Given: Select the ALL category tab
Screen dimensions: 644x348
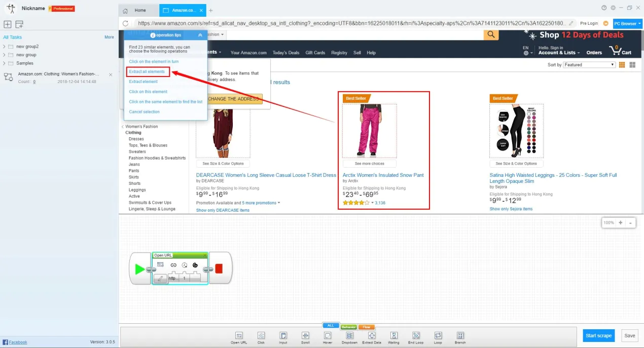Looking at the screenshot, I should point(330,325).
